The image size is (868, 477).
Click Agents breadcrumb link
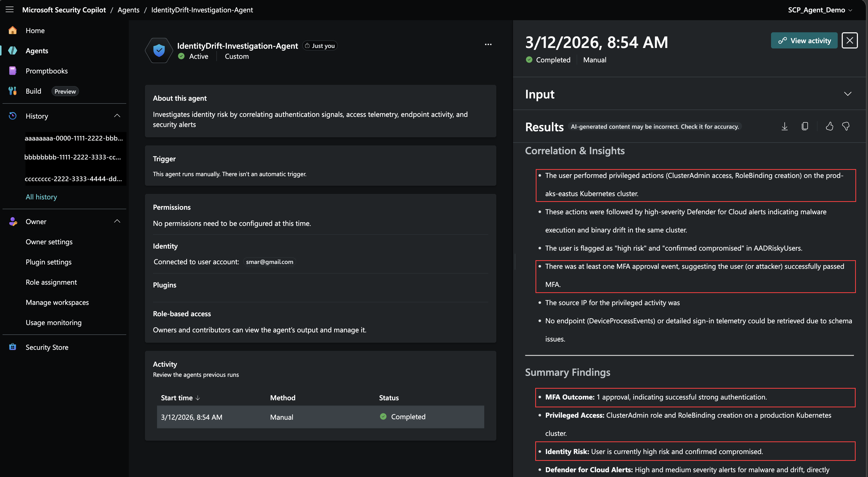tap(128, 10)
